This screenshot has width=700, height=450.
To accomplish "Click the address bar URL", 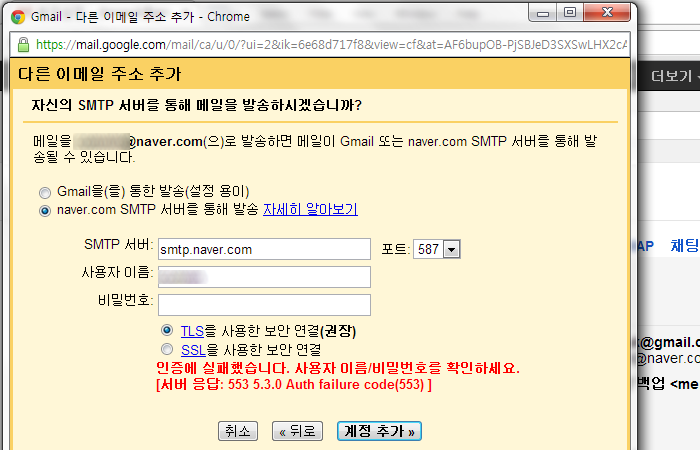I will (331, 45).
